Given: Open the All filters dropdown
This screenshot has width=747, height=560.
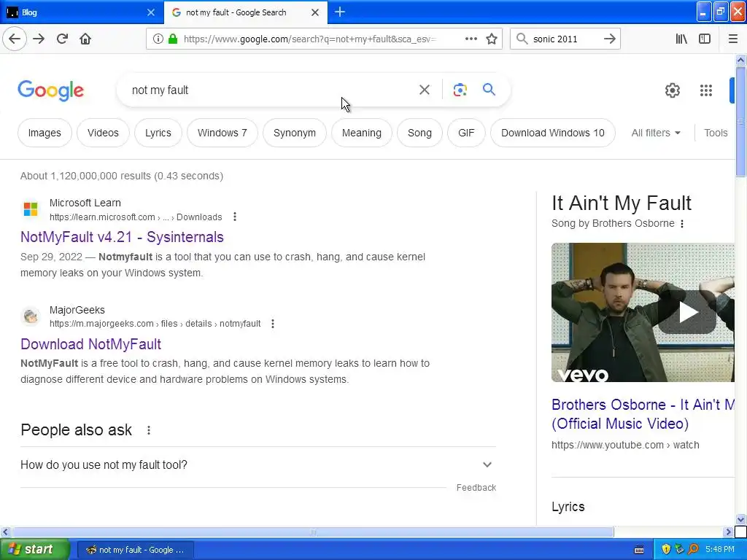Looking at the screenshot, I should [x=656, y=133].
